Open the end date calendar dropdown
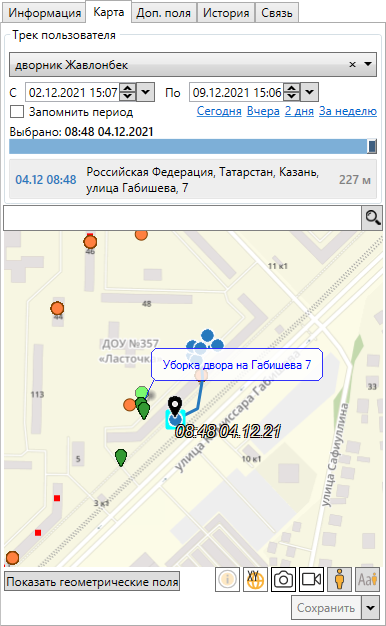 coord(309,93)
